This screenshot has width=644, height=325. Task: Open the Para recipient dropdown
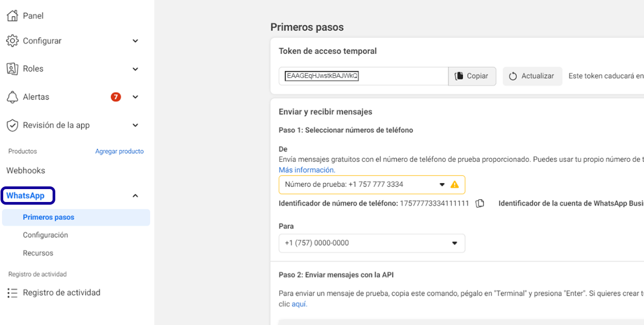tap(455, 243)
